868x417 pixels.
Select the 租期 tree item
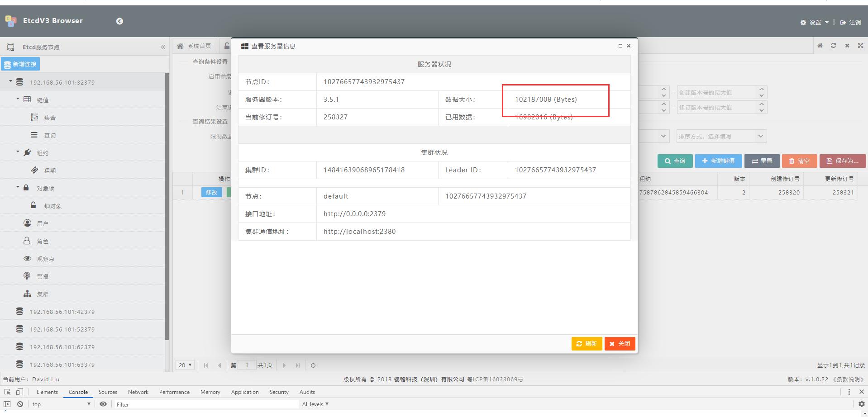(50, 171)
